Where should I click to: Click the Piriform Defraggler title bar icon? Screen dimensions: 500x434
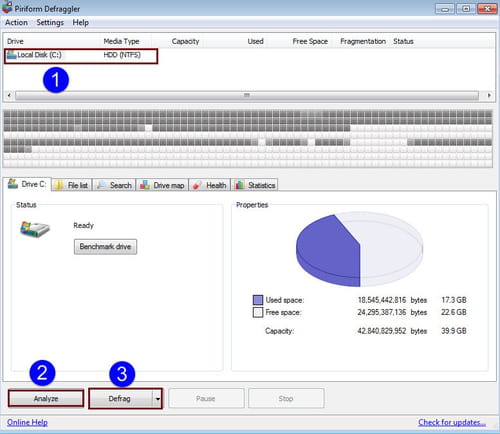coord(7,7)
